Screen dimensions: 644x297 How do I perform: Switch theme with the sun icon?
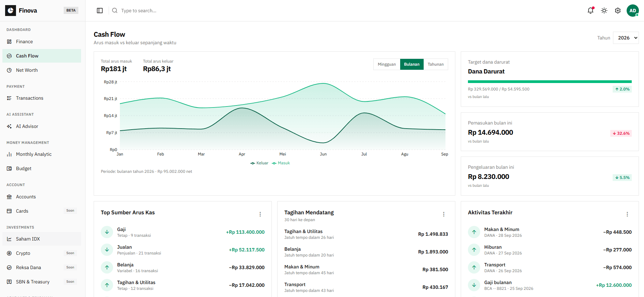[604, 11]
